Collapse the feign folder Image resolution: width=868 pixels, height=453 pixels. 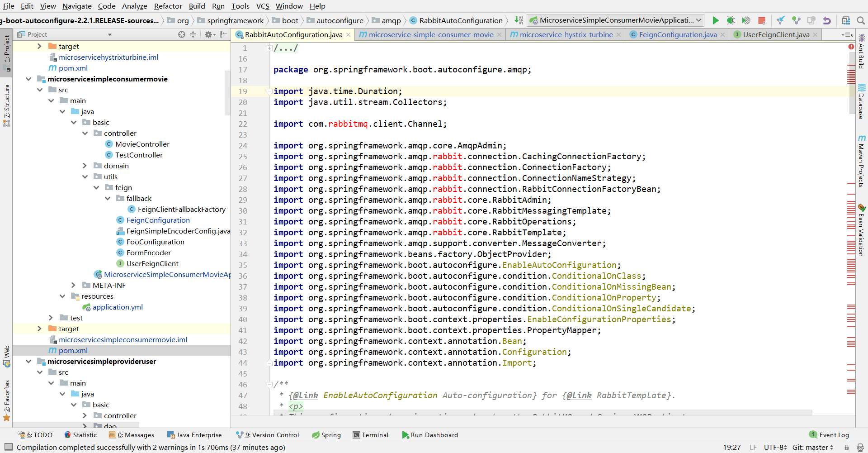click(96, 188)
